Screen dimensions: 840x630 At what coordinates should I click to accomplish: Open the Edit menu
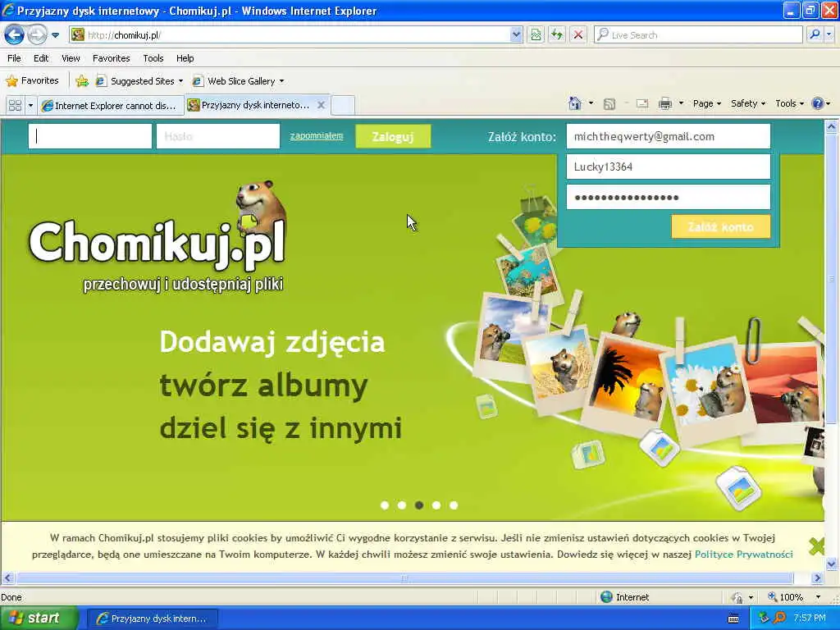coord(41,58)
